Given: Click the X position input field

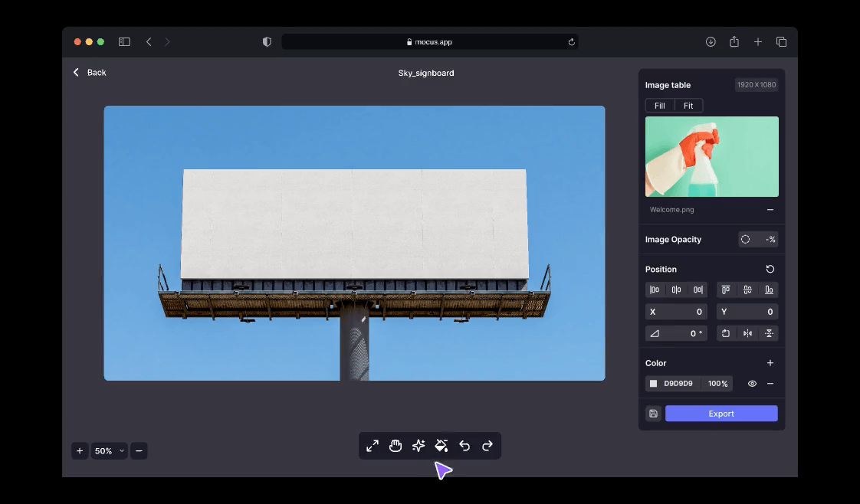Looking at the screenshot, I should [x=676, y=312].
